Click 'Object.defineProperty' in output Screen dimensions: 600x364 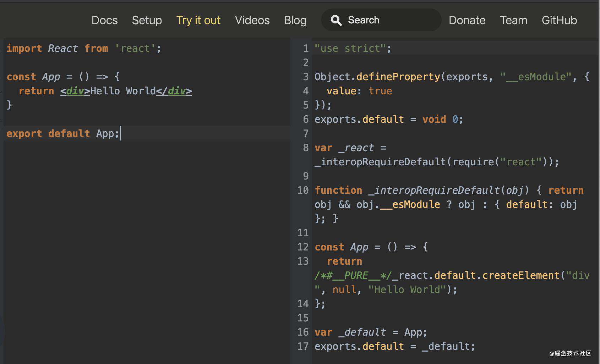point(377,77)
